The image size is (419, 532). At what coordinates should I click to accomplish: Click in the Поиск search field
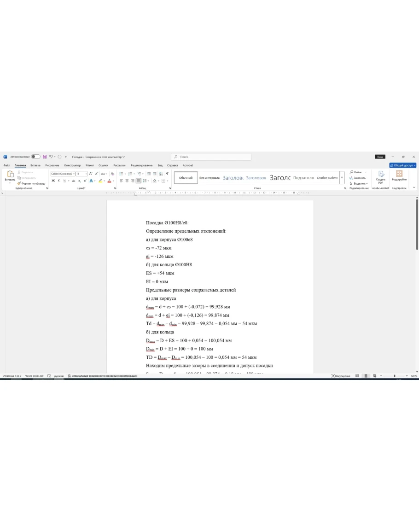pyautogui.click(x=212, y=157)
